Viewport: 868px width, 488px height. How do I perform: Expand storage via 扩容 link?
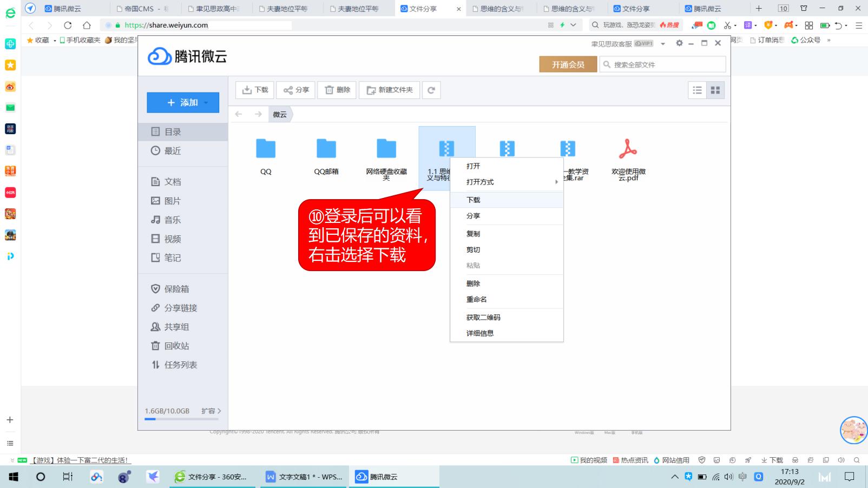(x=211, y=411)
